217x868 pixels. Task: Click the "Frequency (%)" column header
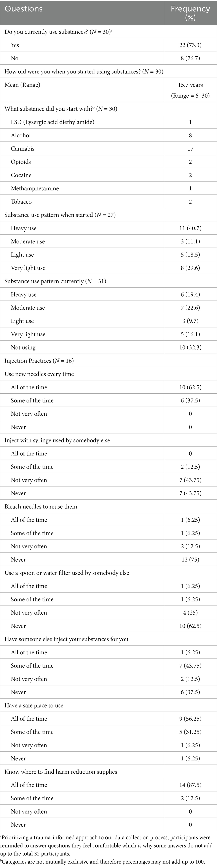point(190,13)
